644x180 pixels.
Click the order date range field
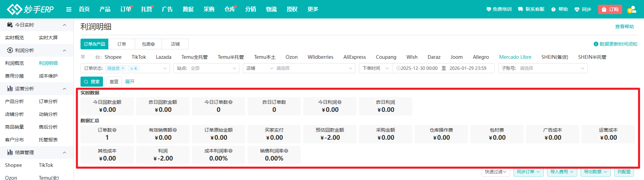click(443, 68)
